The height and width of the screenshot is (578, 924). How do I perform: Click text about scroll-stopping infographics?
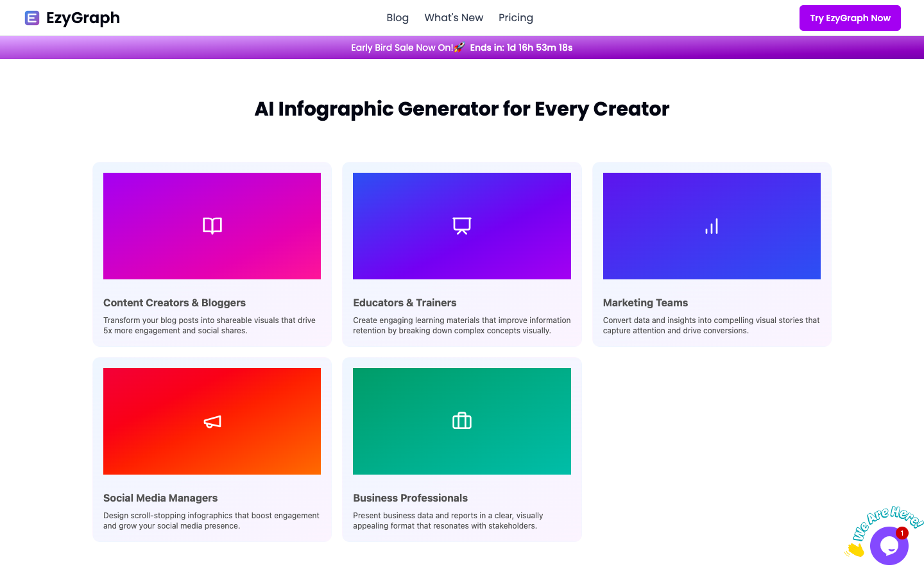[x=211, y=521]
